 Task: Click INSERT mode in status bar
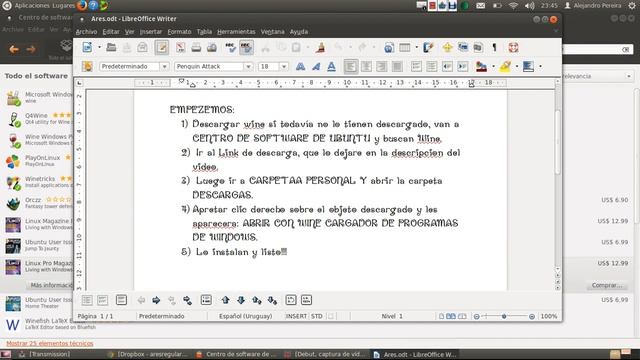[296, 316]
